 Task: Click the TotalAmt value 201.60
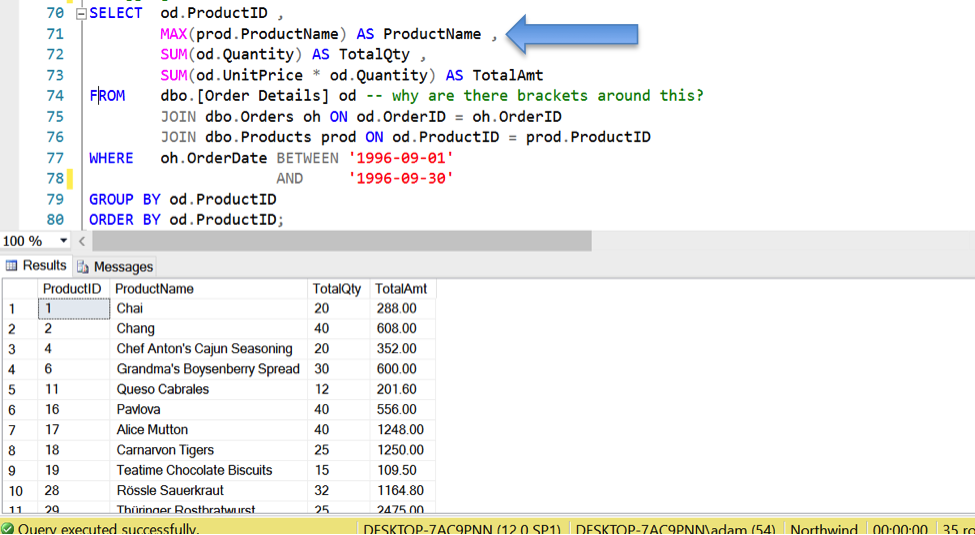click(x=402, y=389)
